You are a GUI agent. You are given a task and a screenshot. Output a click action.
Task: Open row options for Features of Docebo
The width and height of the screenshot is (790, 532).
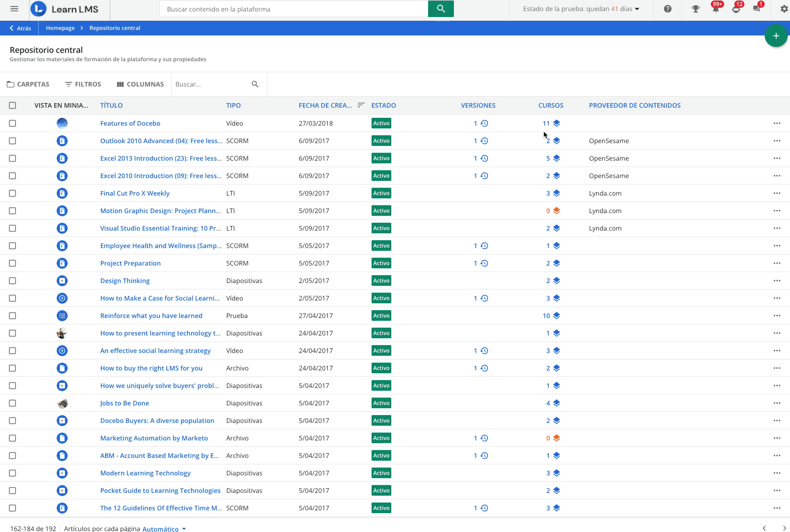(777, 123)
